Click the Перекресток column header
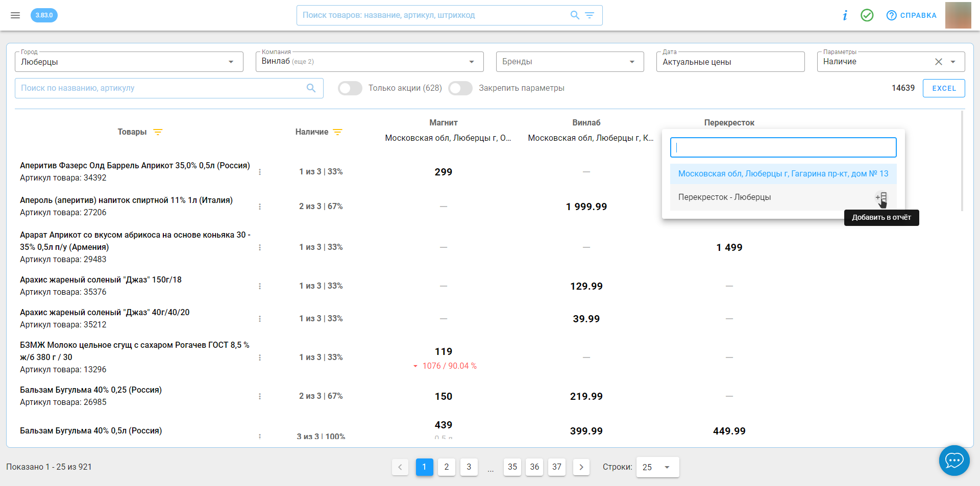The width and height of the screenshot is (980, 486). [x=729, y=123]
